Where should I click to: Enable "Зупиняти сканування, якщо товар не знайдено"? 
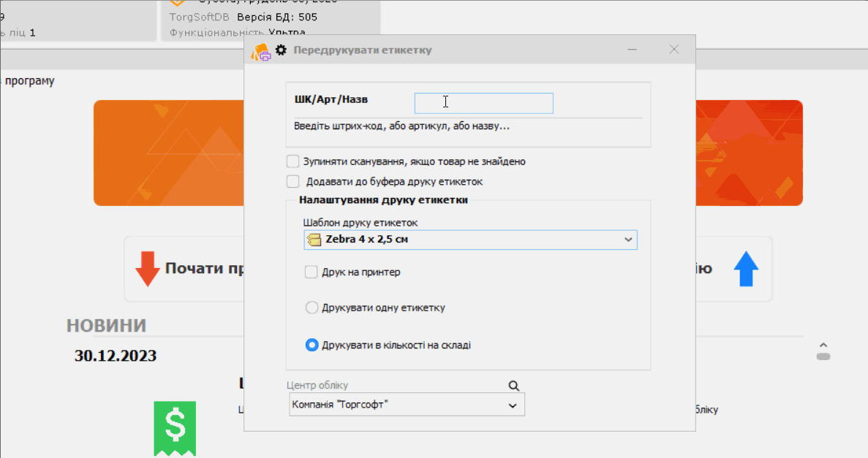[x=293, y=161]
